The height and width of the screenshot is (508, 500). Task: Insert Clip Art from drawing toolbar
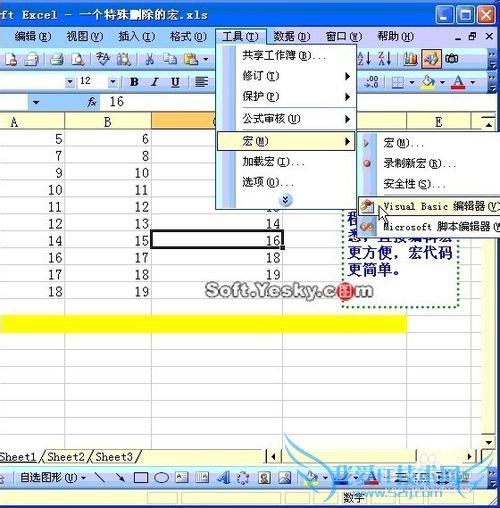click(264, 478)
